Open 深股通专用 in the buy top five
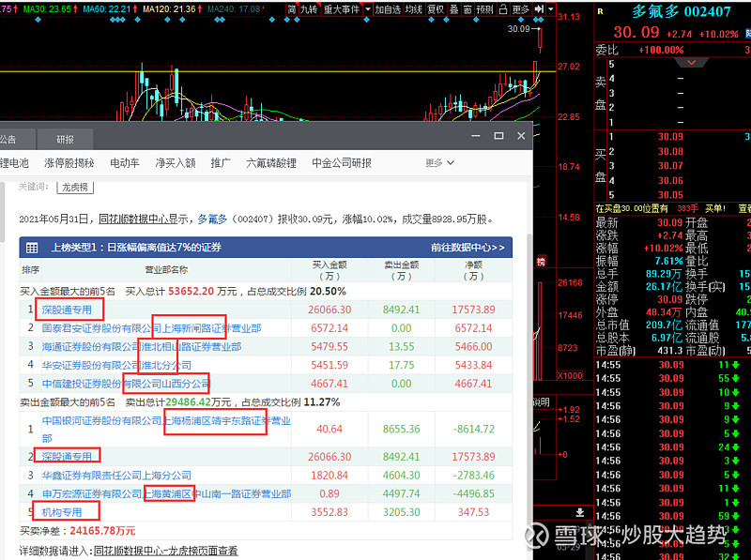The height and width of the screenshot is (560, 751). tap(67, 310)
